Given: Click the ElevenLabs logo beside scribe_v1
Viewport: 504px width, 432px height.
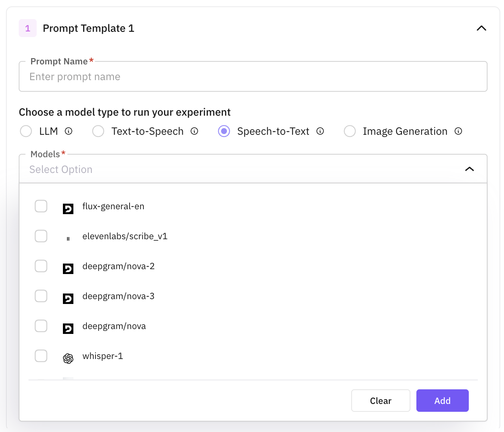Looking at the screenshot, I should pyautogui.click(x=68, y=238).
